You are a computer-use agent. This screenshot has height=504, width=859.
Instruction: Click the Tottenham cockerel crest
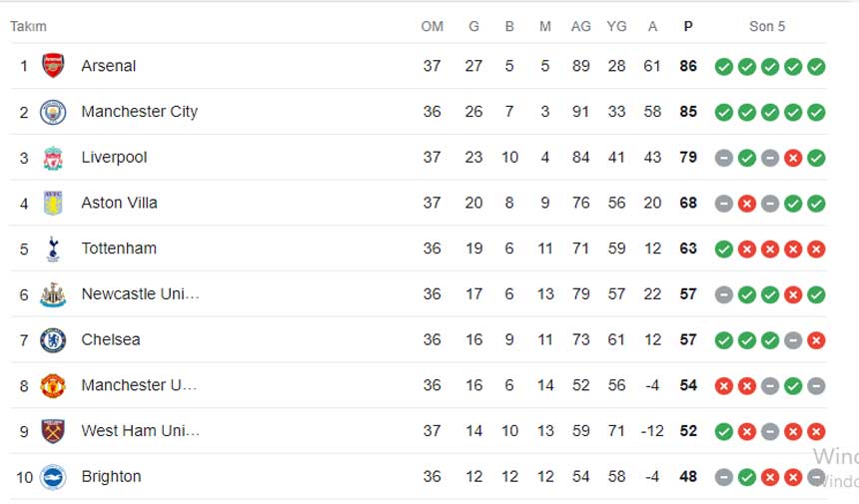(x=53, y=249)
